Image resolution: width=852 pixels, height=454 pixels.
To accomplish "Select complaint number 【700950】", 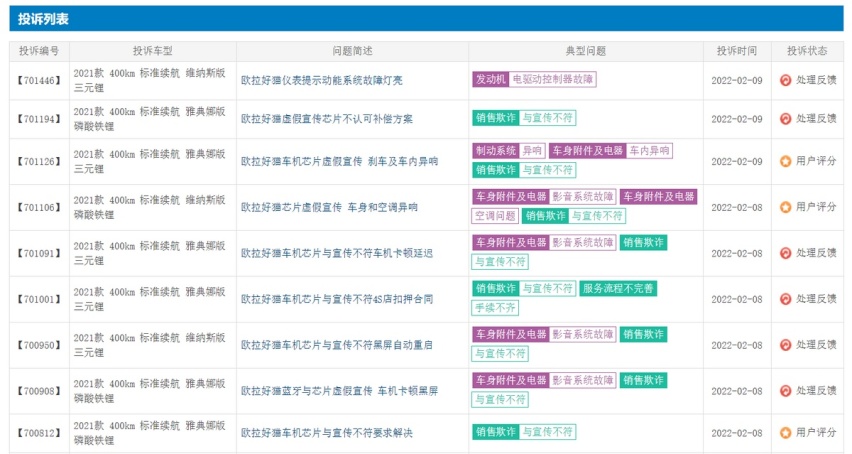I will tap(39, 345).
